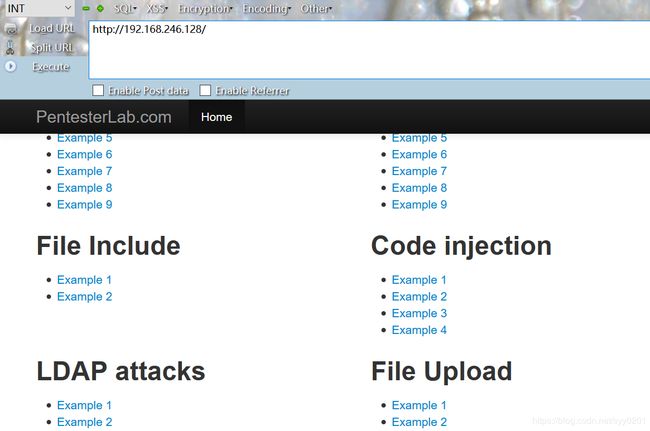Open the Other menu dropdown
The width and height of the screenshot is (650, 431).
[316, 9]
